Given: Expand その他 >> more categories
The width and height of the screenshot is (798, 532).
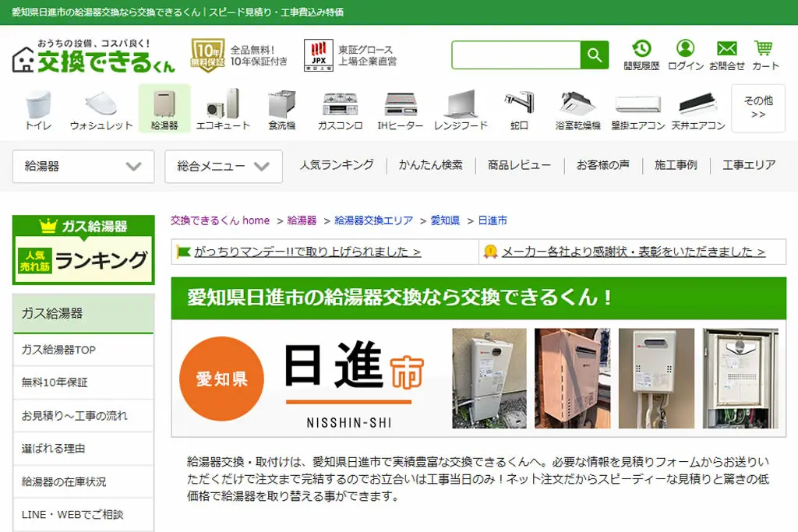Looking at the screenshot, I should click(758, 107).
